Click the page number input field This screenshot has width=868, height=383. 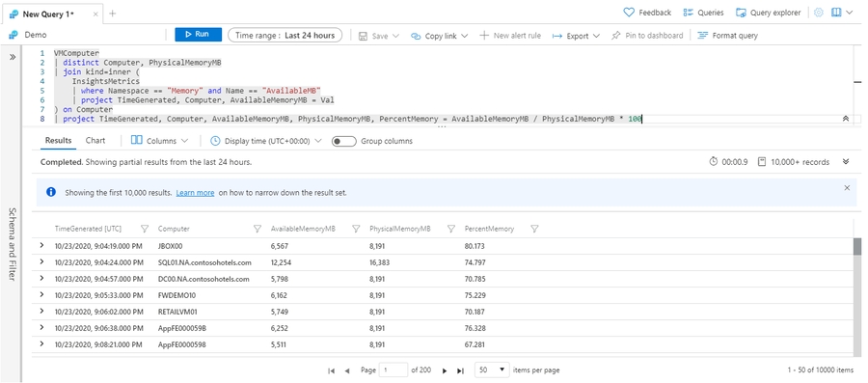pos(393,369)
